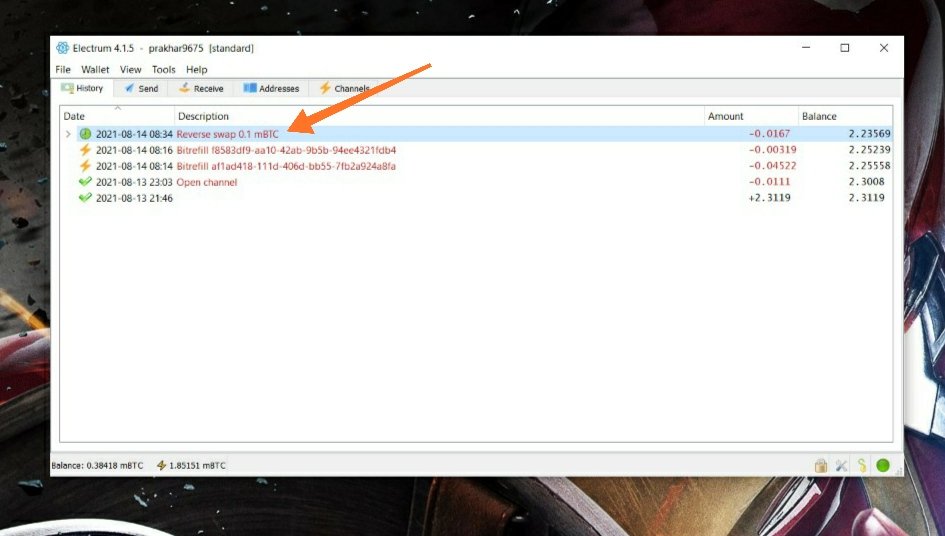
Task: Switch to the Addresses tab
Action: pos(271,89)
